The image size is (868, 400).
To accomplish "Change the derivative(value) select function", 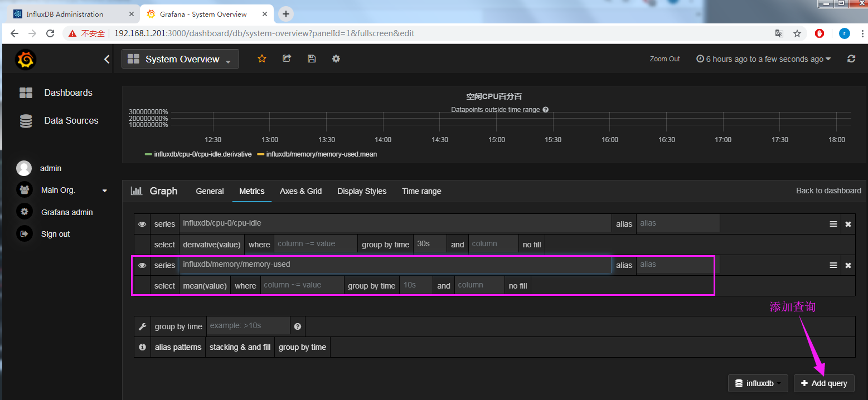I will click(212, 245).
